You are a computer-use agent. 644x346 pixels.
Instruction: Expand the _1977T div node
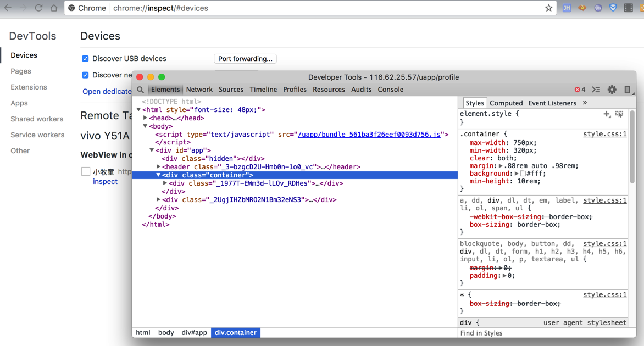pyautogui.click(x=165, y=183)
